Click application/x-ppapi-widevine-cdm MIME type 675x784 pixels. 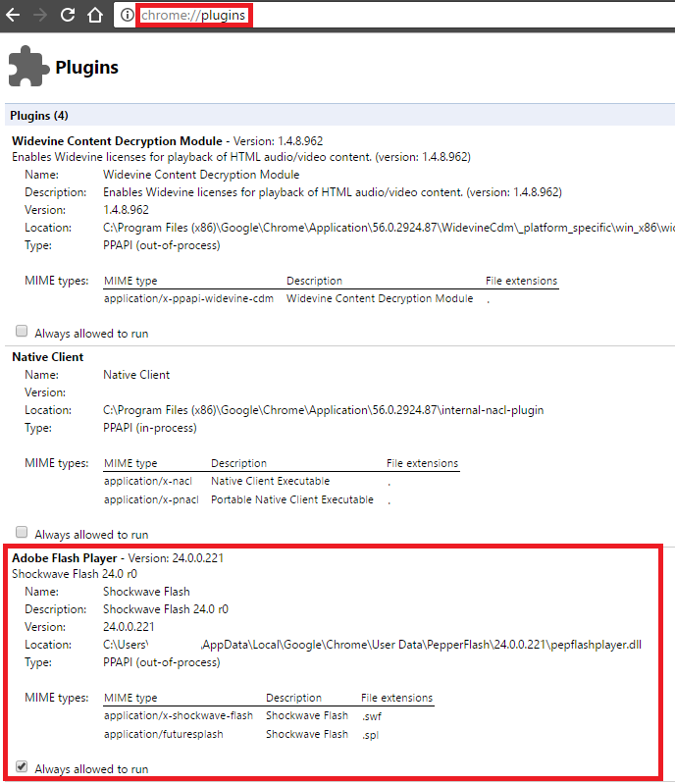[x=189, y=298]
